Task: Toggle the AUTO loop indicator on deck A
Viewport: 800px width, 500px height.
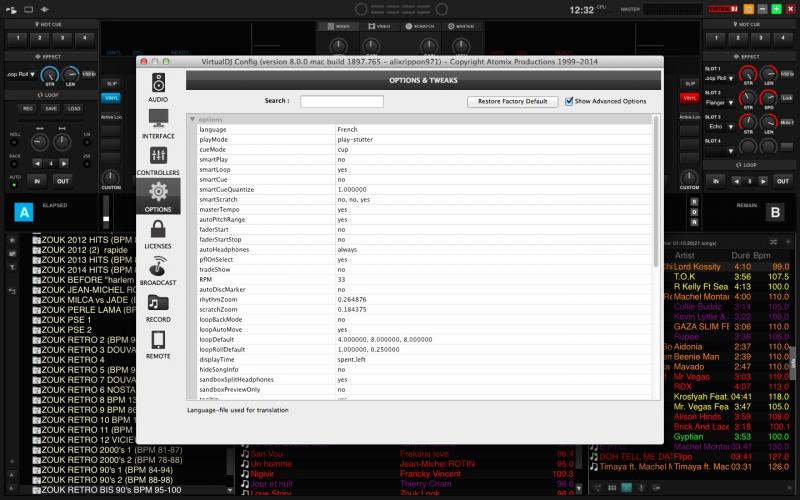Action: coord(14,185)
